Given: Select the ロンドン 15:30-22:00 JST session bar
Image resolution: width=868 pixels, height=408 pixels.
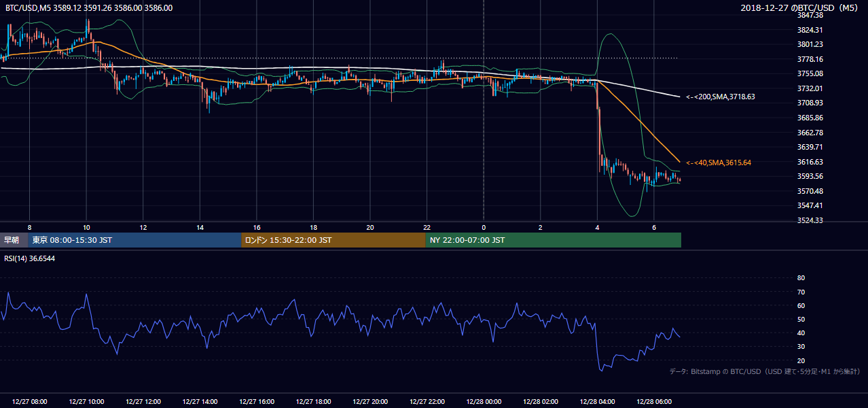Looking at the screenshot, I should (333, 240).
